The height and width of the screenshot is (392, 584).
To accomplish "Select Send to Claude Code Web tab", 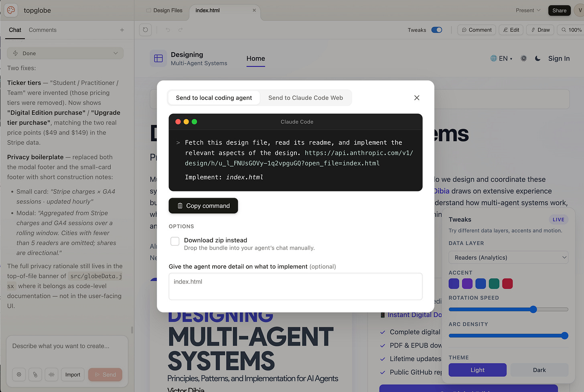I will (x=306, y=98).
